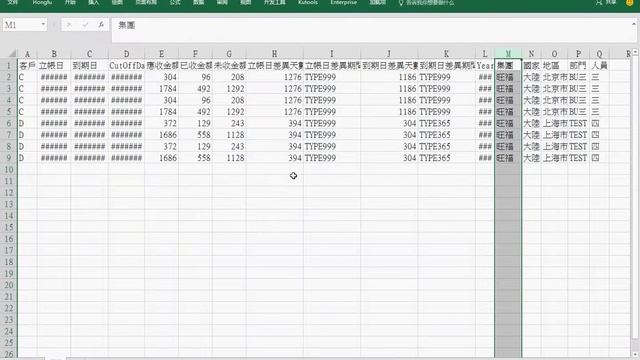The image size is (640, 360).
Task: Click the Cancel X icon in formula bar
Action: pyautogui.click(x=69, y=25)
